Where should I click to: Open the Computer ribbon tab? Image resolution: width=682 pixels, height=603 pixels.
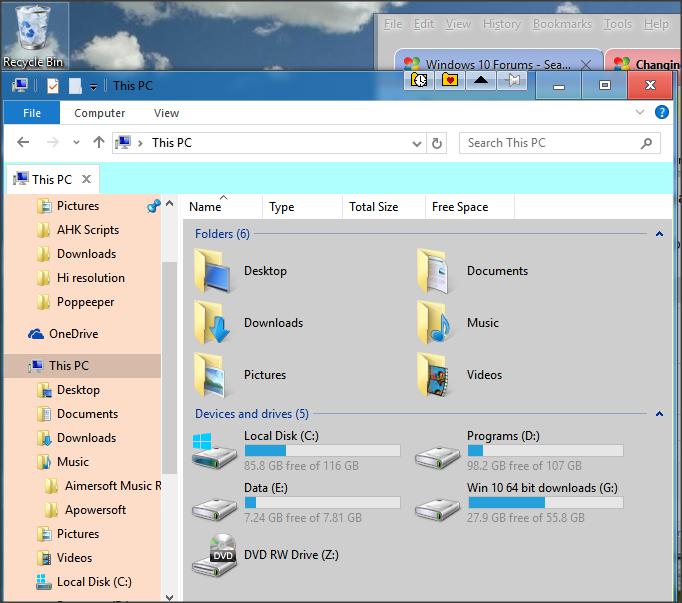(100, 113)
